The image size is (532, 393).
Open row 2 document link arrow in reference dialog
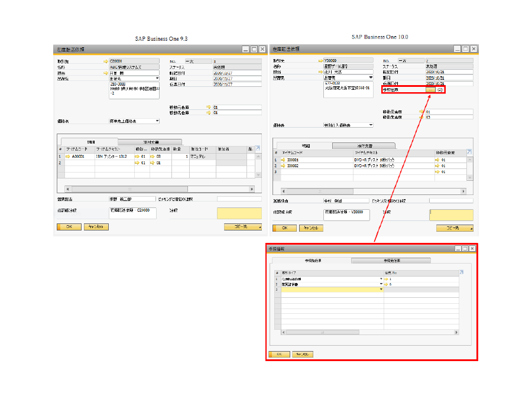coord(386,284)
